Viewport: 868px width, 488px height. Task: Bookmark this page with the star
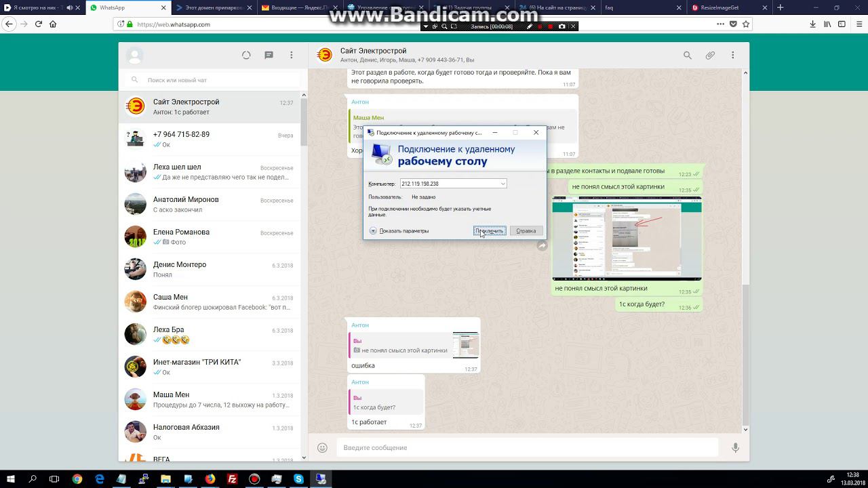(x=746, y=24)
